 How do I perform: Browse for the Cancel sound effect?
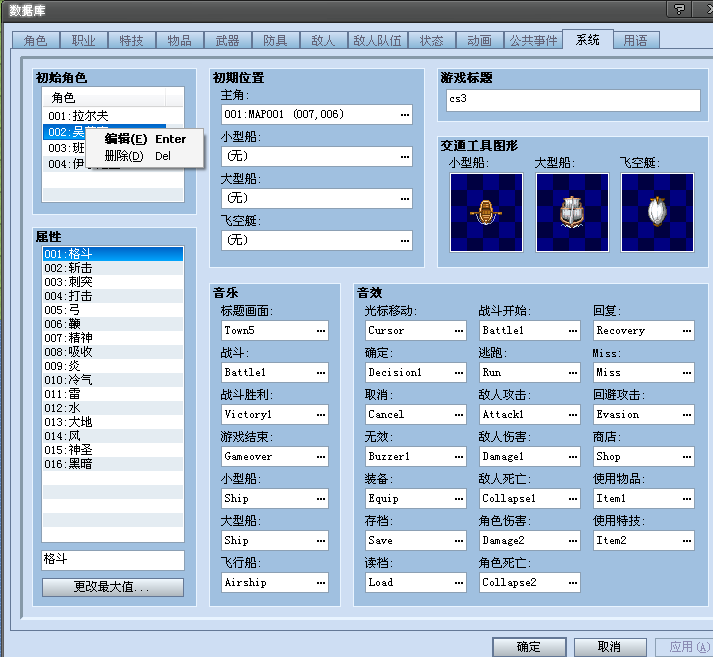459,414
